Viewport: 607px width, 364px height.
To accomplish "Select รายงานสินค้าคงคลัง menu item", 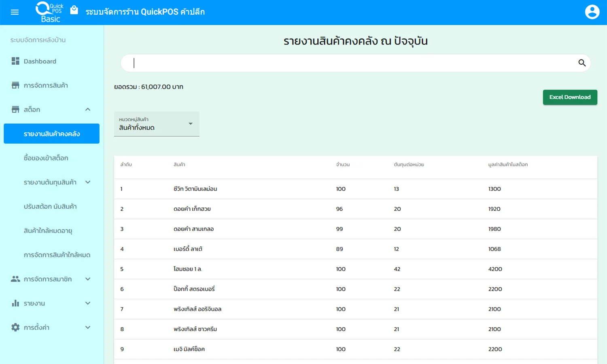I will (x=51, y=134).
